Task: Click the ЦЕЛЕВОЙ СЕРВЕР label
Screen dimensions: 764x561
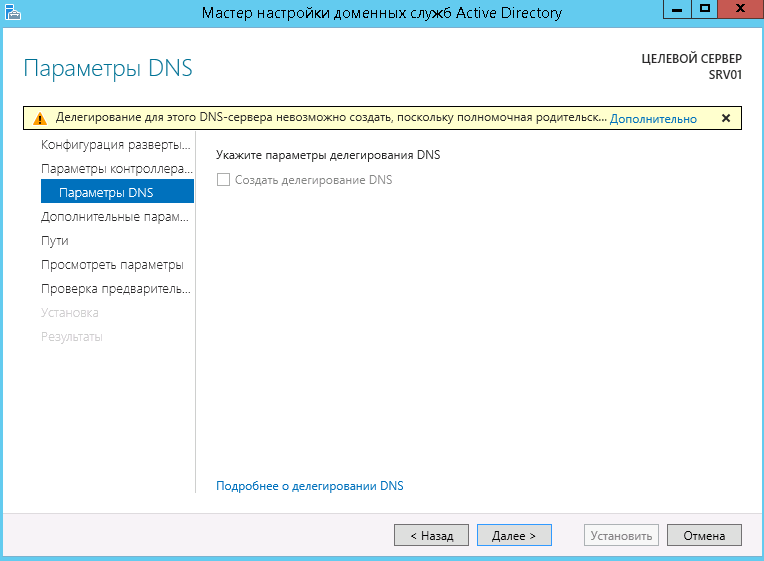Action: pyautogui.click(x=691, y=58)
